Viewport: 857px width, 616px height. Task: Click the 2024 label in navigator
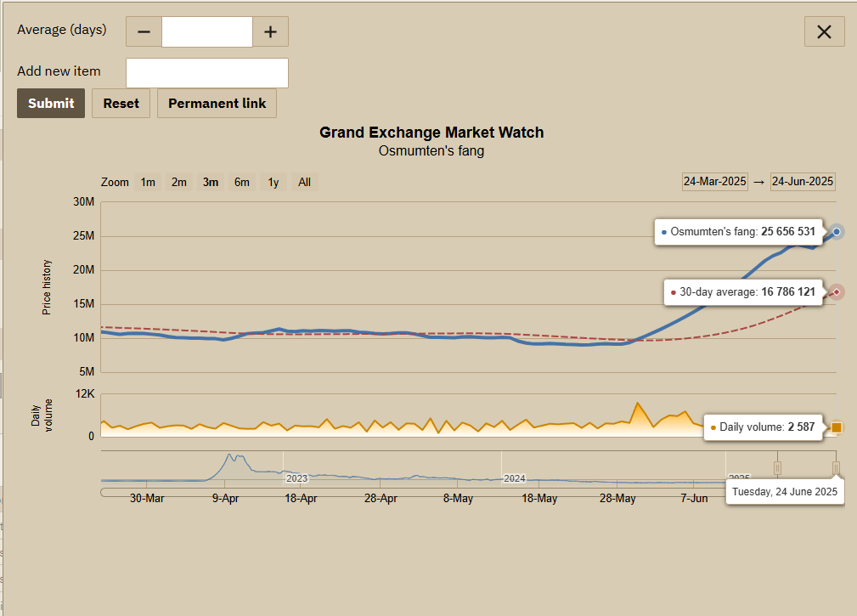515,478
